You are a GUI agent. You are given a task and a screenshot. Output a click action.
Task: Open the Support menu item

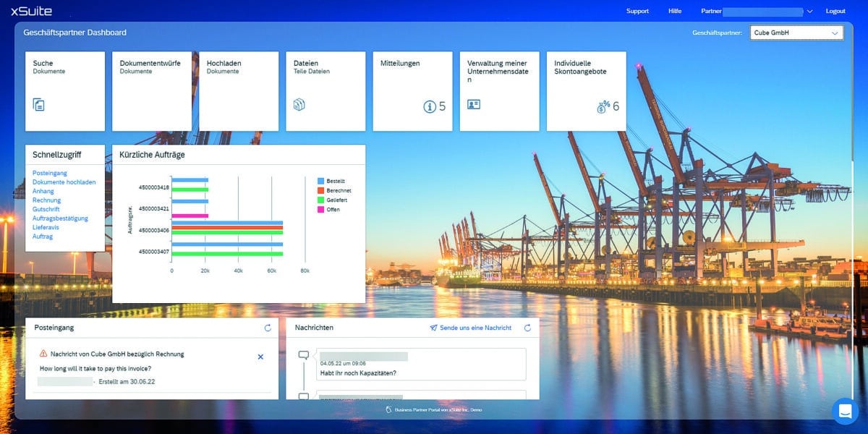point(637,12)
